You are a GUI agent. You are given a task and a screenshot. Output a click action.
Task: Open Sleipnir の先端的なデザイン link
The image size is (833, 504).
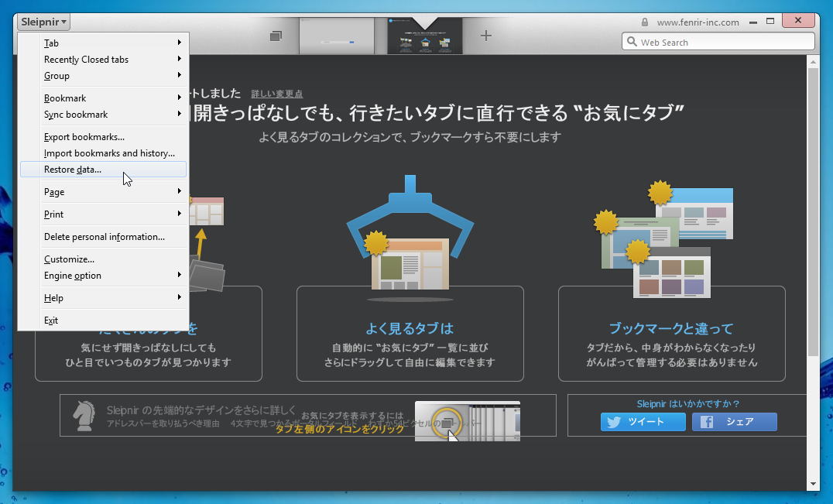tap(201, 410)
